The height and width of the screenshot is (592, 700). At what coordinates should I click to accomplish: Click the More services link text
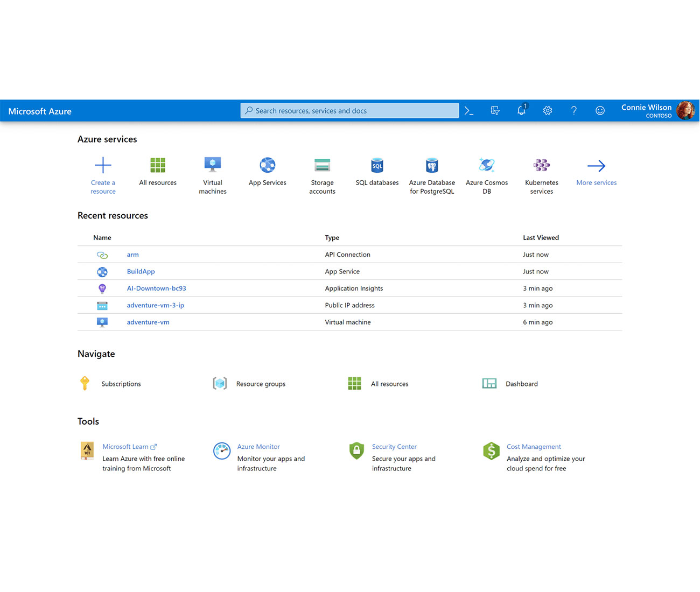[597, 182]
